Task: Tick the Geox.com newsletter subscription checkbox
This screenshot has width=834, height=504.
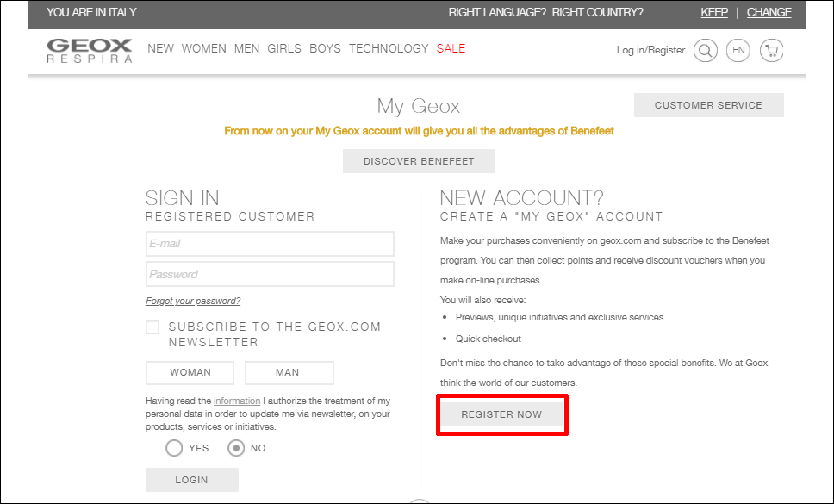Action: [x=152, y=327]
